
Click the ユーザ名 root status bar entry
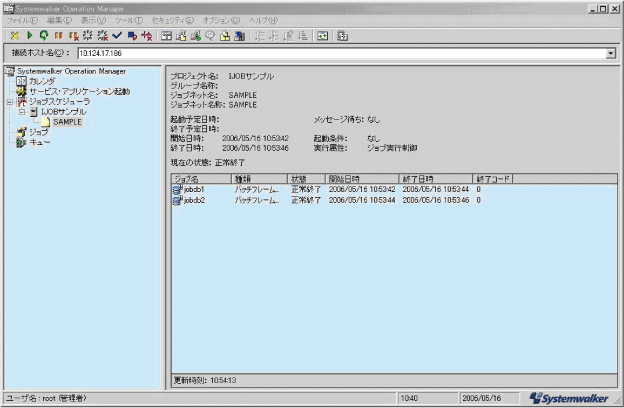46,398
